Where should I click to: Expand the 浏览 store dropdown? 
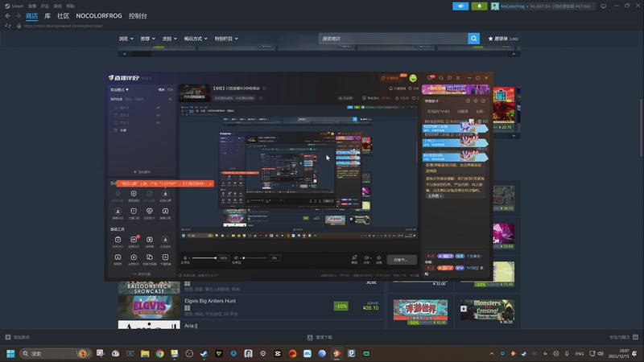tap(126, 39)
